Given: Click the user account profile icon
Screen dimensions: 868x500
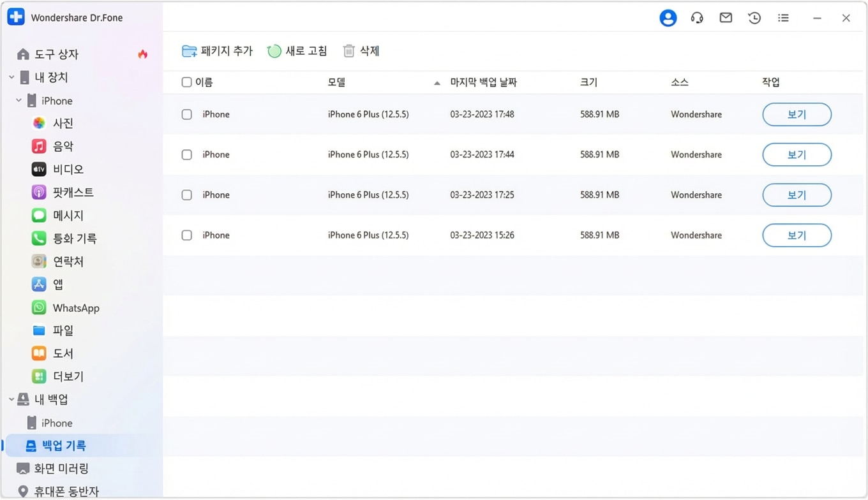Looking at the screenshot, I should (x=668, y=18).
